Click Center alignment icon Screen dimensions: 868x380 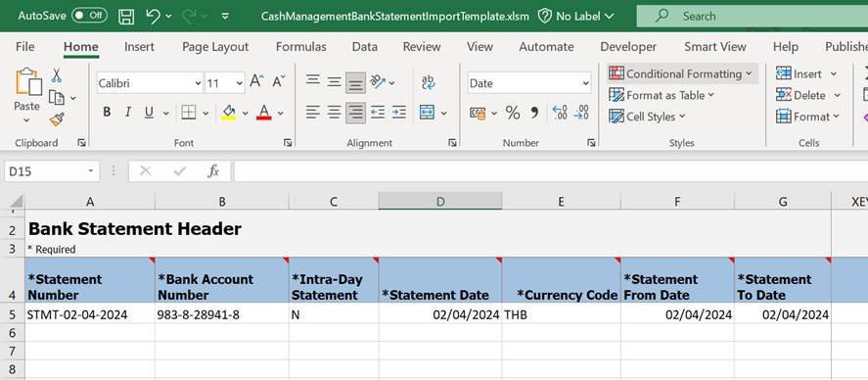pyautogui.click(x=334, y=113)
